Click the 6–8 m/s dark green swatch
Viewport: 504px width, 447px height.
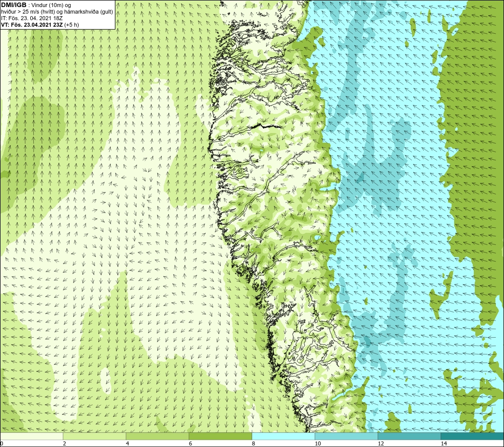221,436
